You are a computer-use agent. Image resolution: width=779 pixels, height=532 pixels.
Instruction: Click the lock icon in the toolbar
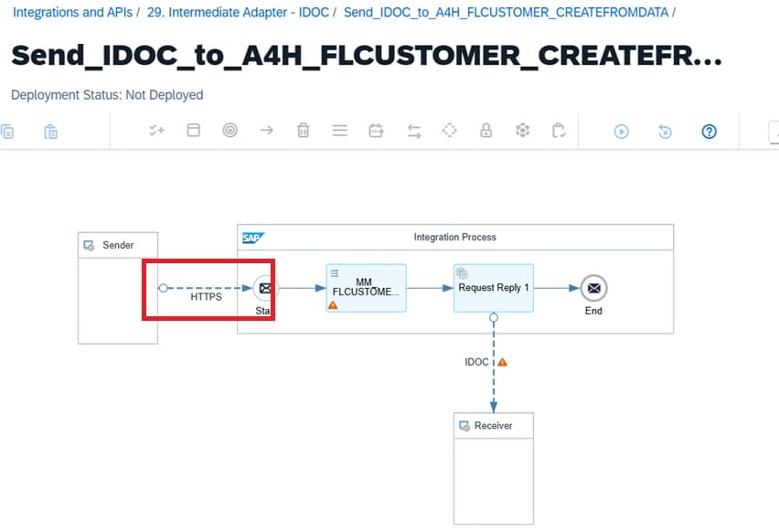click(486, 131)
